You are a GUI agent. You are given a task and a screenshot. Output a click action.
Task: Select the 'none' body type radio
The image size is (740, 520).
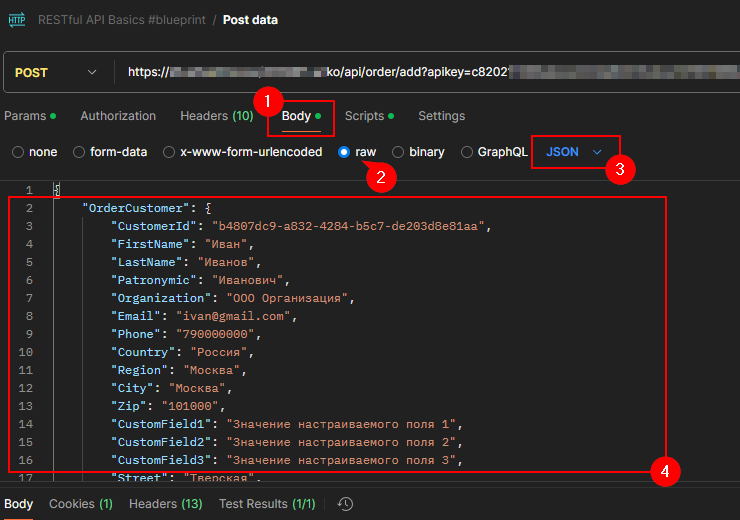(18, 152)
